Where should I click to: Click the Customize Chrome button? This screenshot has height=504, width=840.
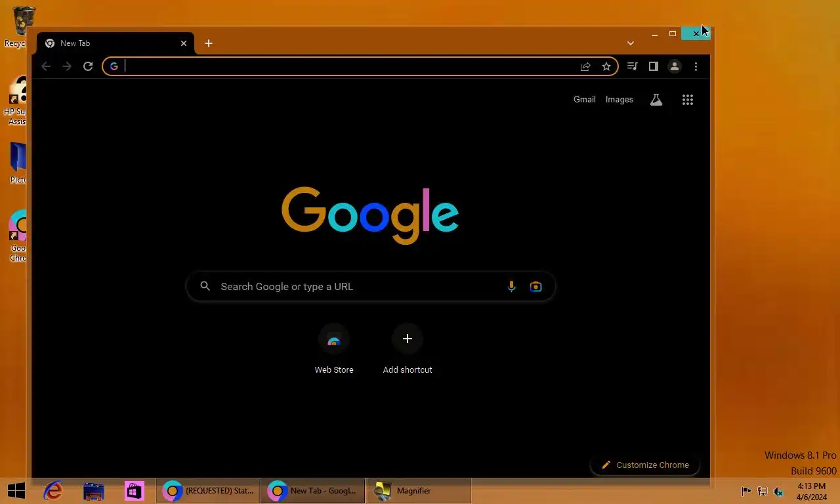(645, 465)
